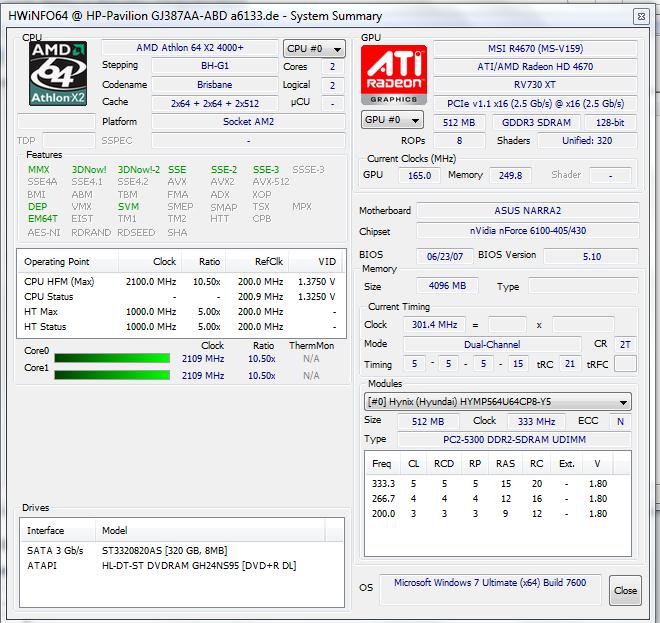660x623 pixels.
Task: Click the ATI/AMD Radeon HD 4670 field
Action: click(x=535, y=67)
